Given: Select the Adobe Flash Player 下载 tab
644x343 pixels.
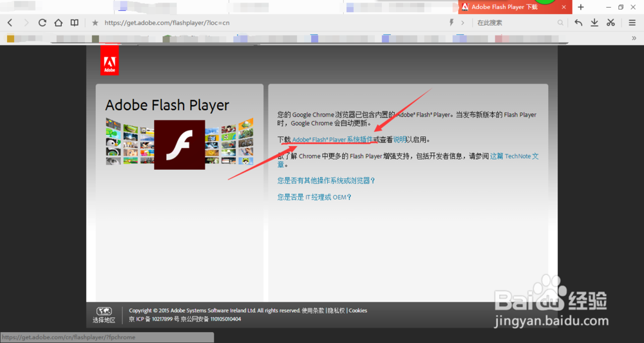Looking at the screenshot, I should pyautogui.click(x=515, y=7).
